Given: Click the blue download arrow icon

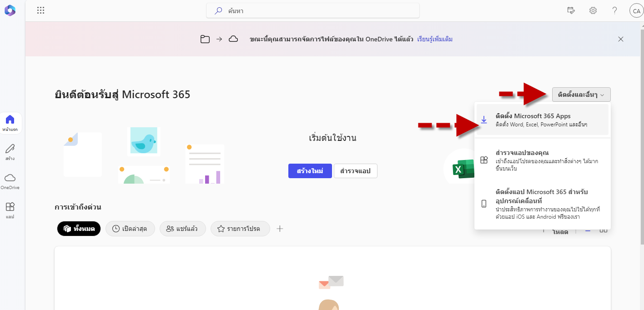Looking at the screenshot, I should point(484,120).
